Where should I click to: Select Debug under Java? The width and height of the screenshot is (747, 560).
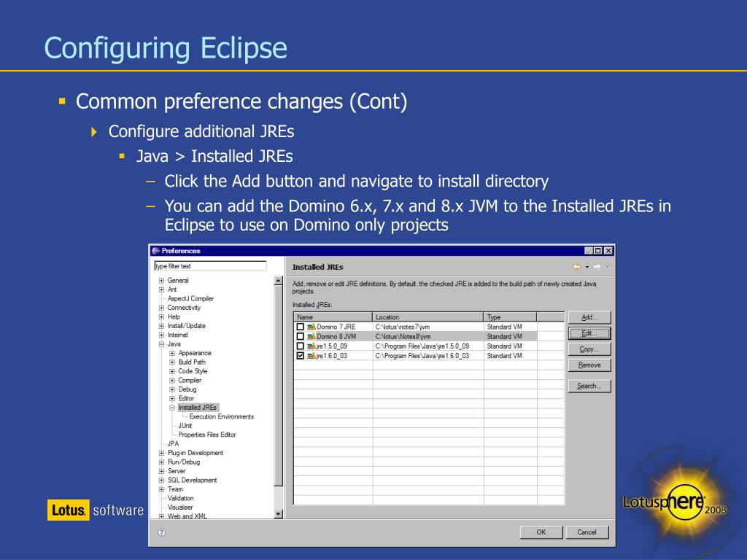click(187, 389)
